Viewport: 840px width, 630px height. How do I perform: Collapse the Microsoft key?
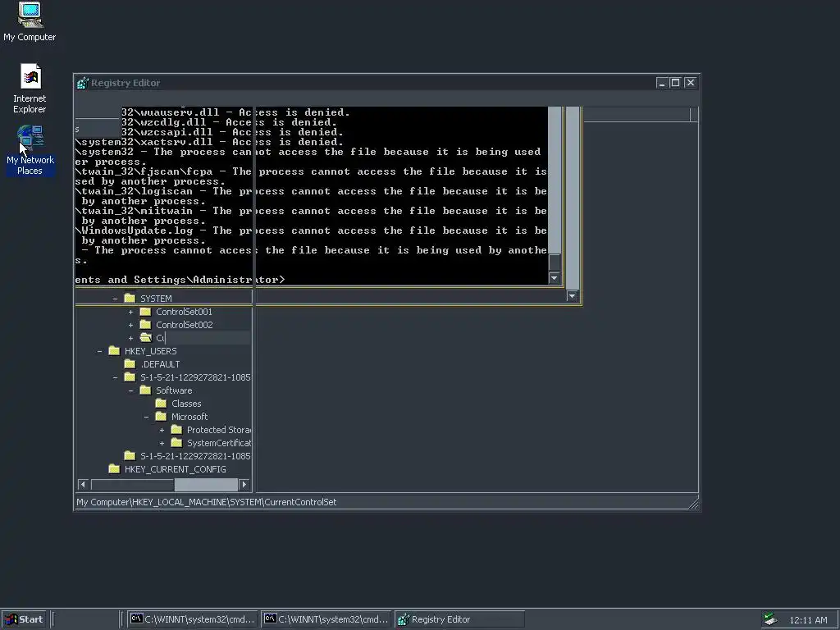(x=146, y=417)
